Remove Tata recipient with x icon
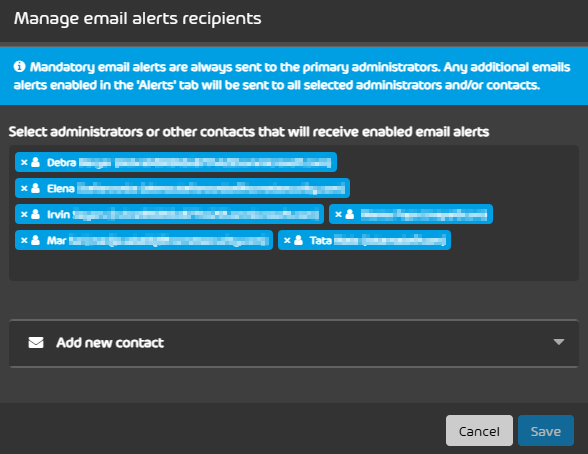This screenshot has height=454, width=588. [287, 240]
